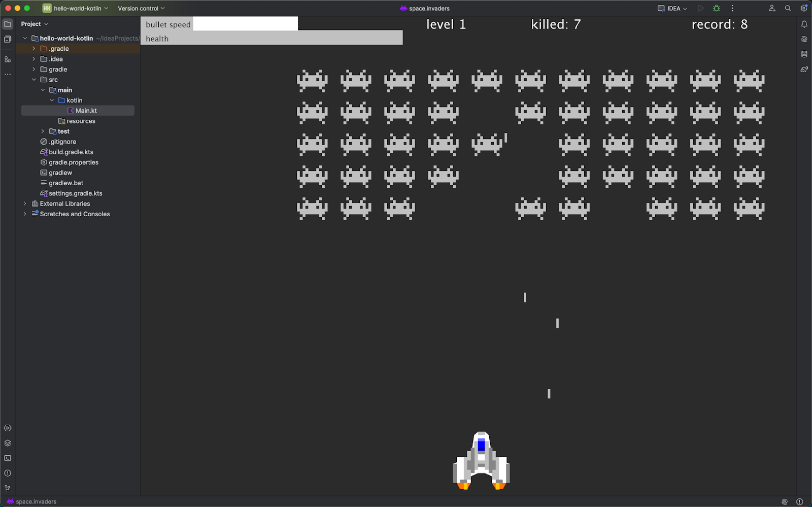Click Search Everywhere magnifier icon
812x507 pixels.
(788, 8)
